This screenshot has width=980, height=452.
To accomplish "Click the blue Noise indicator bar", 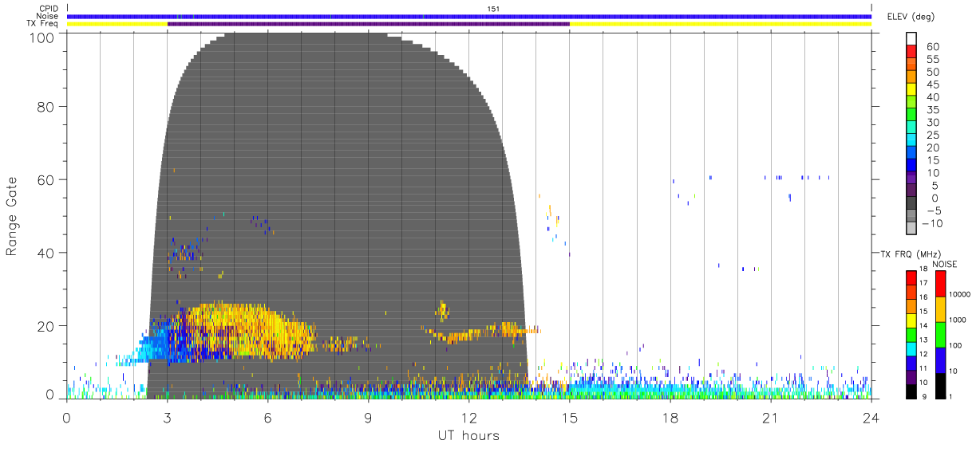I will click(469, 16).
